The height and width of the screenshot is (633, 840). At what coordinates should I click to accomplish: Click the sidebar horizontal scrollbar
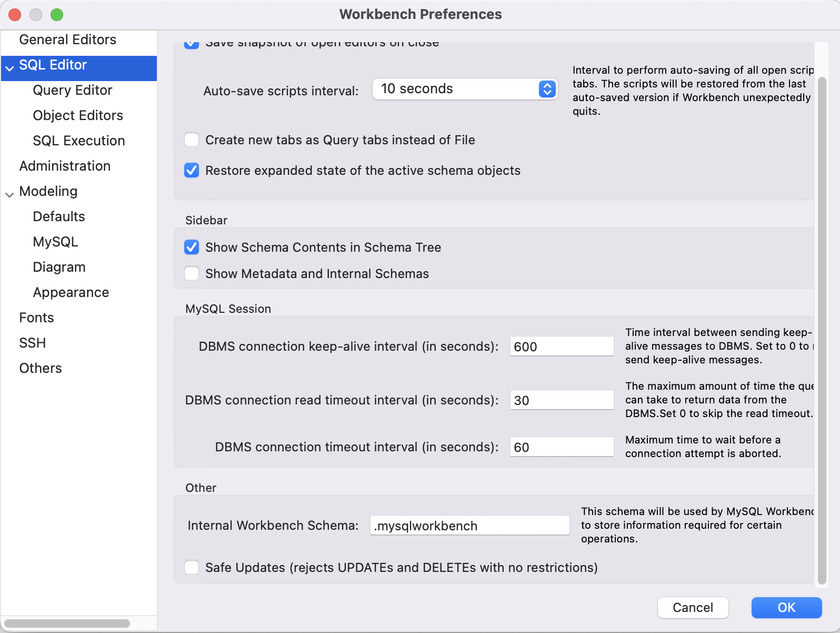pos(67,624)
